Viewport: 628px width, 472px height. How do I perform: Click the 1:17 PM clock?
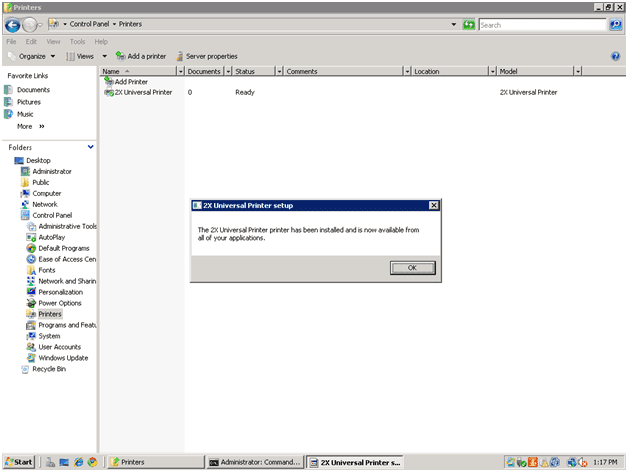click(x=605, y=462)
